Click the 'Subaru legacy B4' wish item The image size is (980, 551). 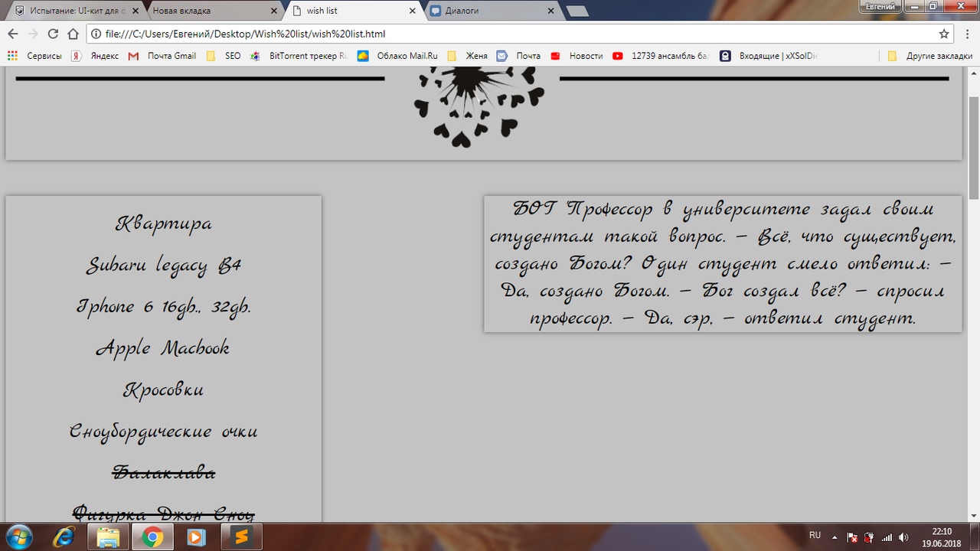tap(163, 265)
